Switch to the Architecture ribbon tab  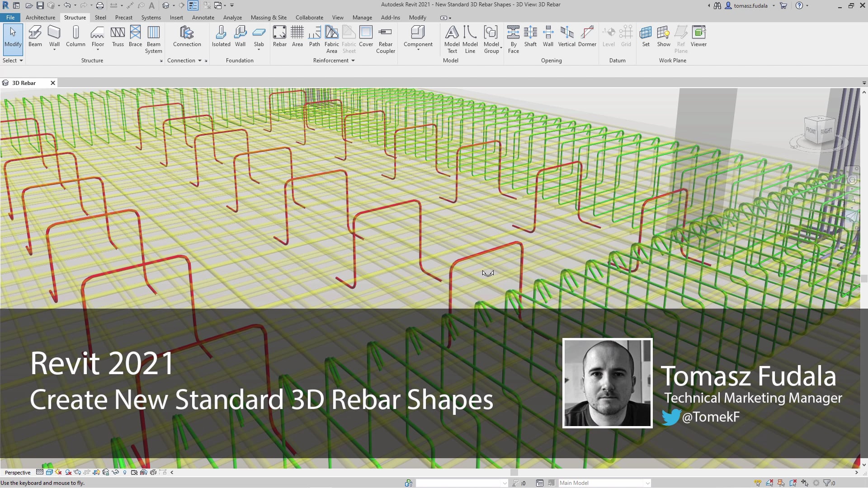pos(40,17)
